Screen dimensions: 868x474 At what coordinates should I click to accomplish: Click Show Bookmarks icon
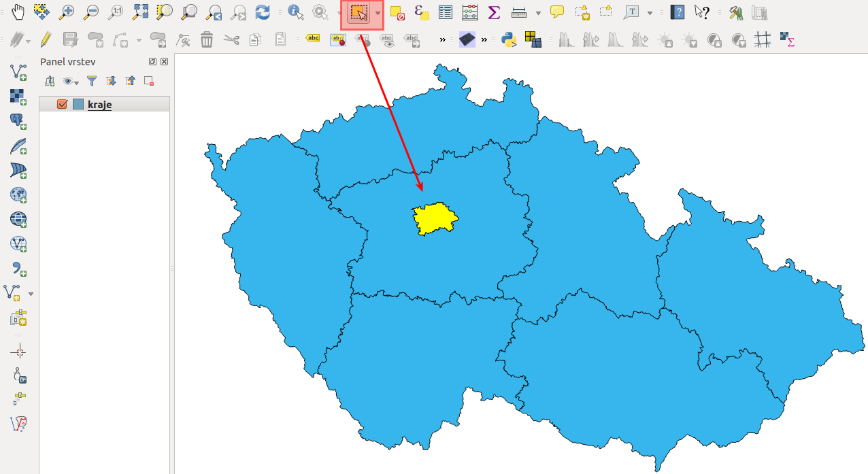[606, 12]
